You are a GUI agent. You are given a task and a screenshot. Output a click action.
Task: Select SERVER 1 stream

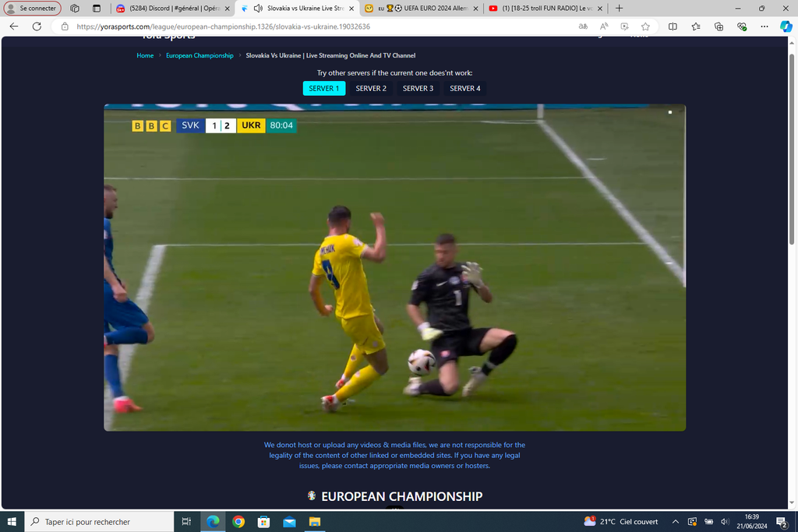tap(324, 89)
